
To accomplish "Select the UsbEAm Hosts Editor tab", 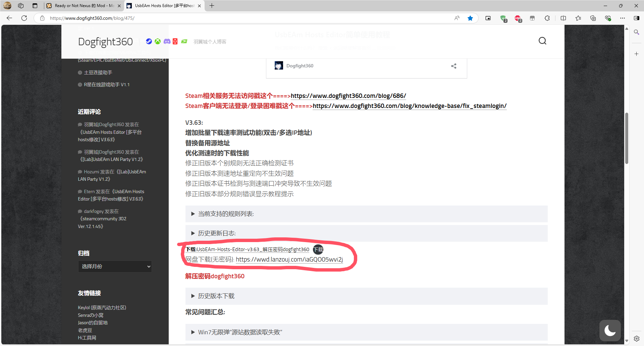I will (x=164, y=6).
